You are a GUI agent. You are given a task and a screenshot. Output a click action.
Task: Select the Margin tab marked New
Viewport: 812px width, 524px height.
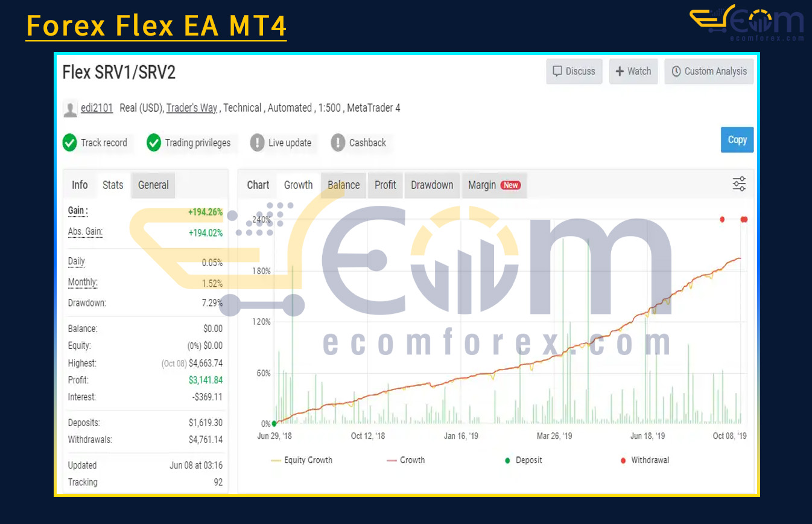(x=494, y=185)
